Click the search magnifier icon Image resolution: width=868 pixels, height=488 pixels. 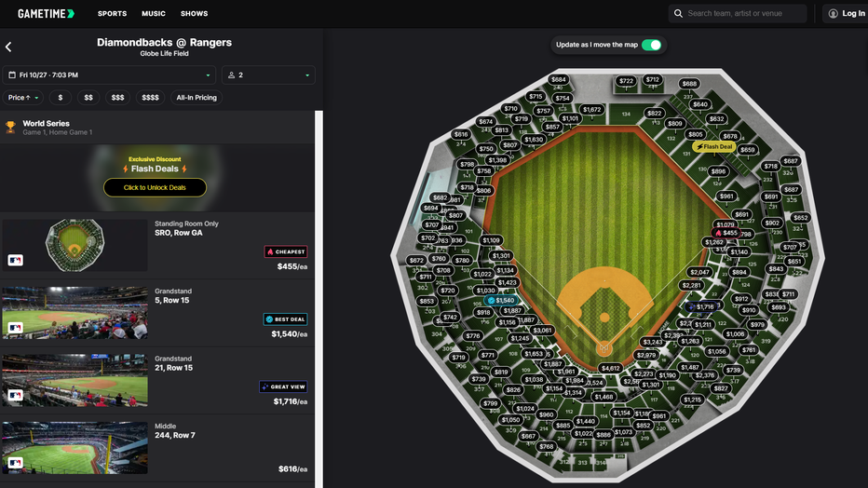tap(678, 13)
